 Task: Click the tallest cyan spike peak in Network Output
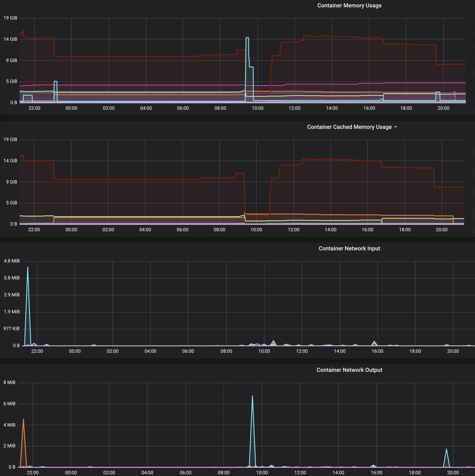click(252, 396)
